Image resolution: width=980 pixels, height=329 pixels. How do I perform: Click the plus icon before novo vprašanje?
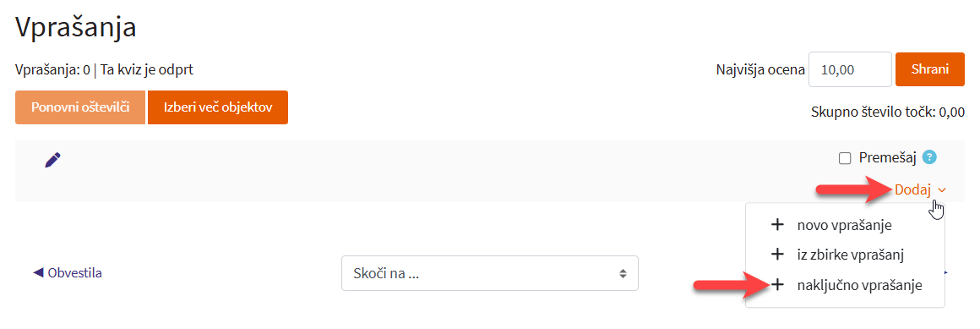[777, 224]
